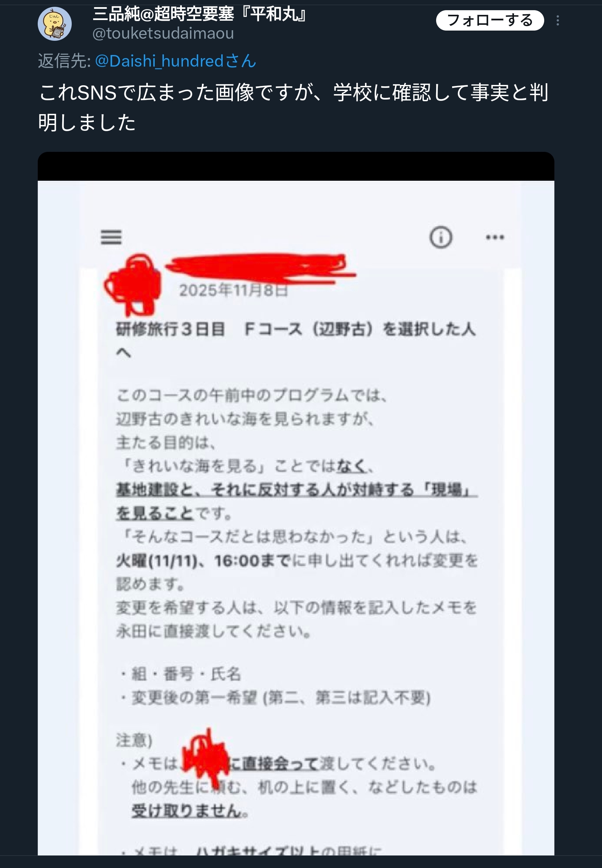The image size is (602, 868).
Task: Click underlined 受け取りません text
Action: click(x=187, y=811)
